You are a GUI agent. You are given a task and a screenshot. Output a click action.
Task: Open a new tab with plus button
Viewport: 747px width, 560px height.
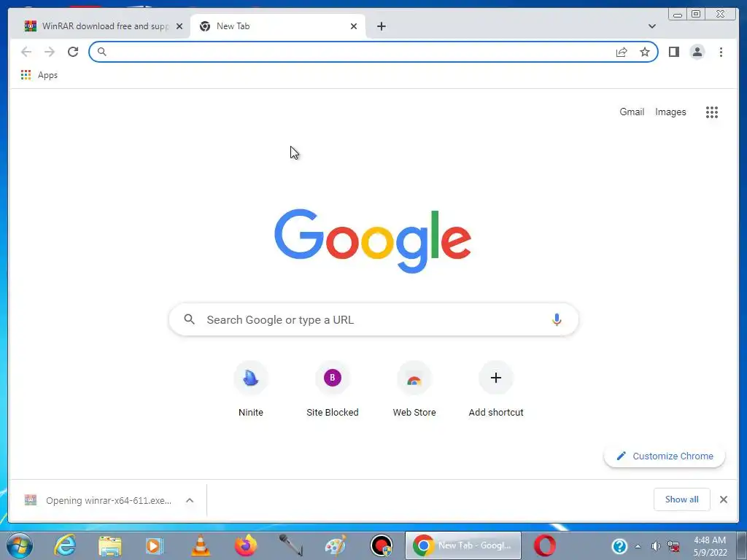pos(381,26)
